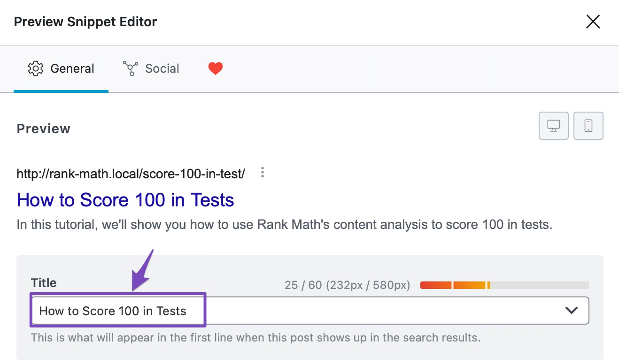Expand snippet options via the vertical dots
Screen dimensions: 619x364
(262, 173)
